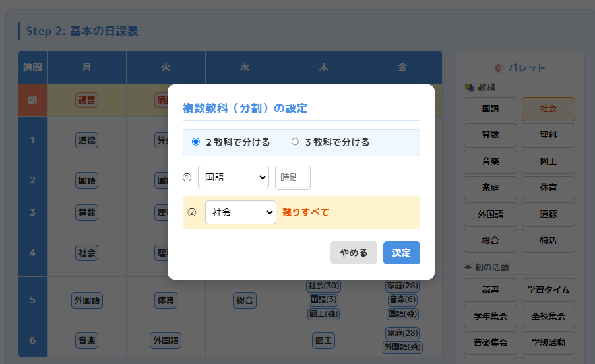Choose 体育 in the palette
The width and height of the screenshot is (595, 364).
[x=548, y=188]
